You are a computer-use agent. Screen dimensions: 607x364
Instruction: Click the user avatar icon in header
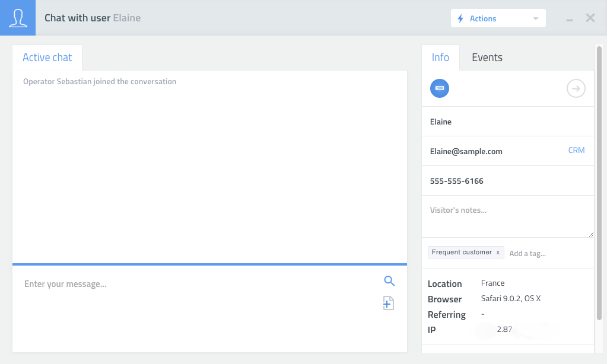point(18,18)
